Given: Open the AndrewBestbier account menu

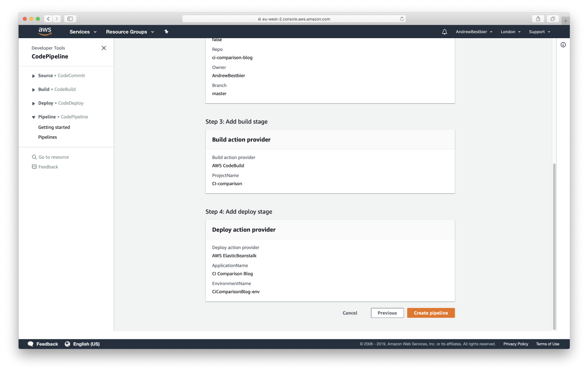Looking at the screenshot, I should (474, 32).
